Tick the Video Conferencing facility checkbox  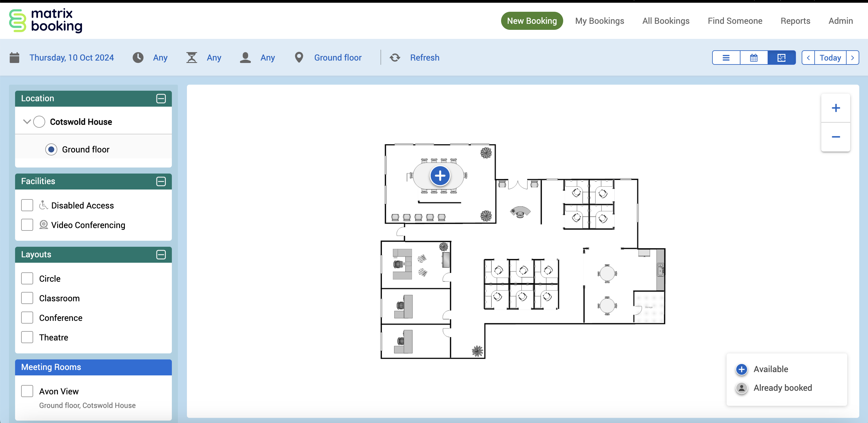tap(27, 225)
